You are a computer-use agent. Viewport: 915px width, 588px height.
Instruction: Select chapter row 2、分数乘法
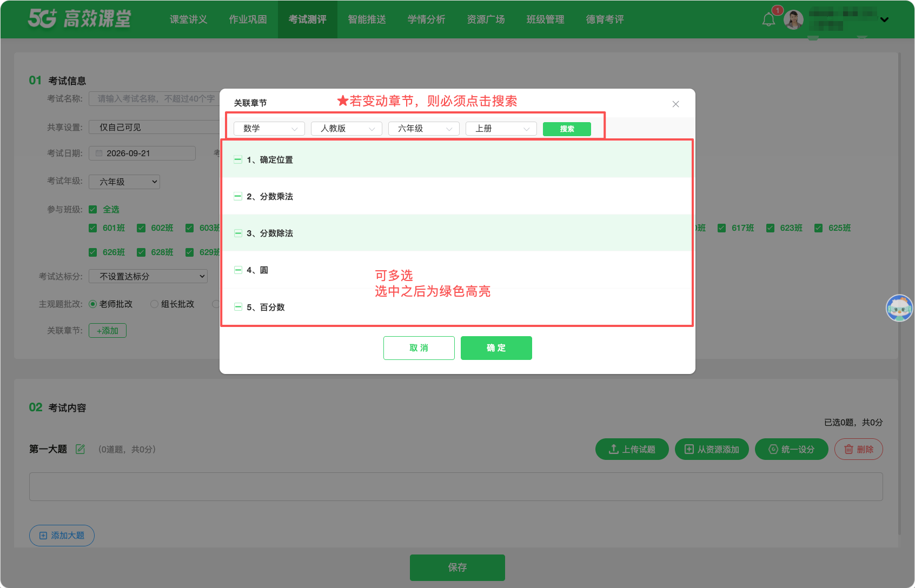coord(457,196)
